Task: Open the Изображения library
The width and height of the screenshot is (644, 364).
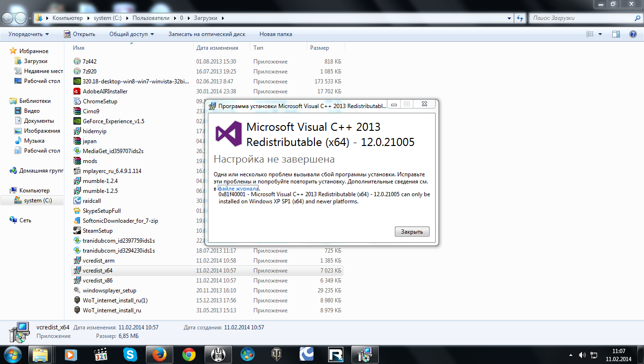Action: point(42,131)
